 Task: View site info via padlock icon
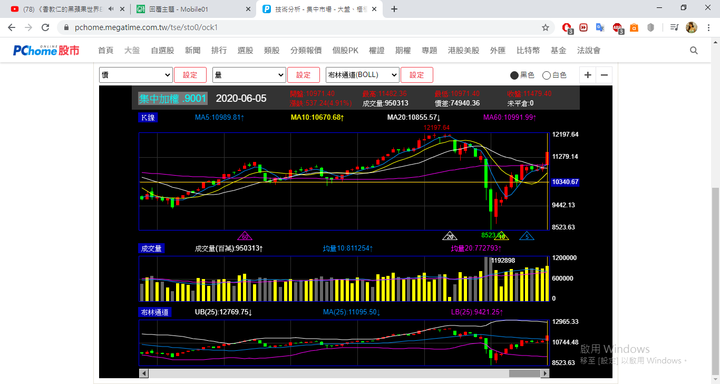tap(66, 28)
